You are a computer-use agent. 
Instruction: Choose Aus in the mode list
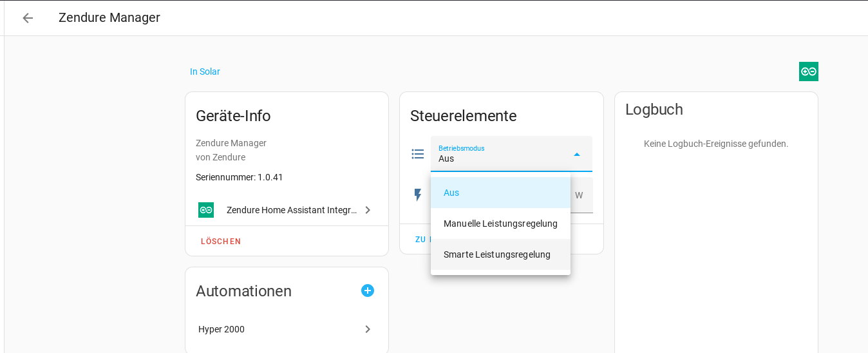(500, 193)
